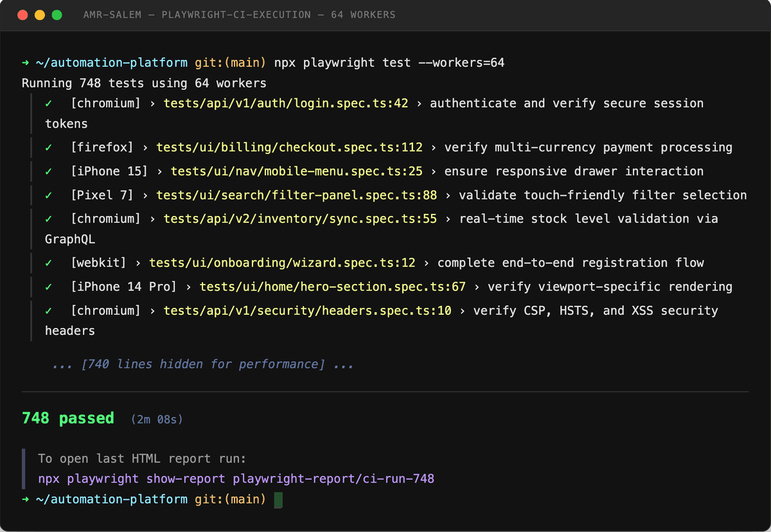Viewport: 771px width, 532px height.
Task: Open tests/api/v2/inventory/sync.spec.ts:55 path
Action: 300,219
